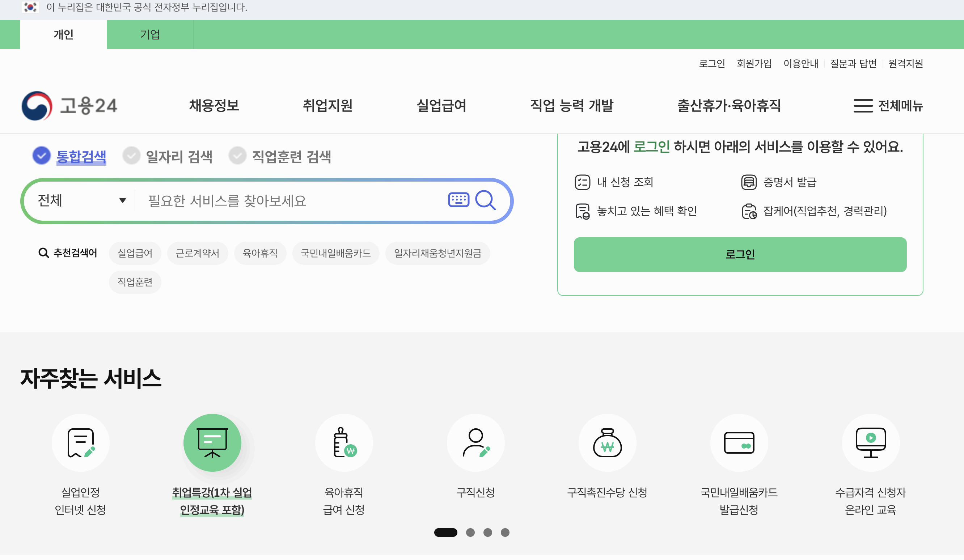Select the 취업특강 presentation icon
This screenshot has width=964, height=560.
click(212, 442)
